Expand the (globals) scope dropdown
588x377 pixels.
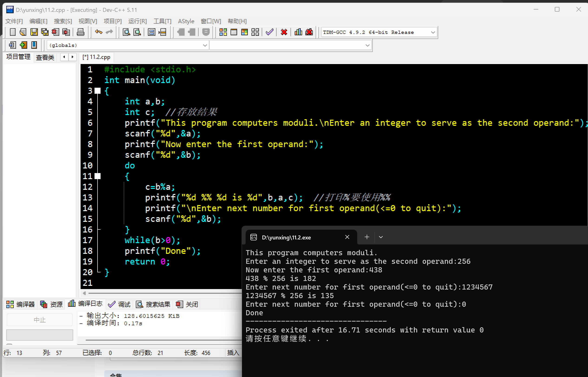(205, 45)
